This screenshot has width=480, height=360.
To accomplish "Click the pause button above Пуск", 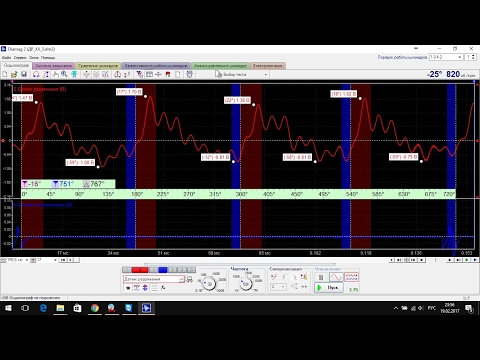I will [321, 277].
